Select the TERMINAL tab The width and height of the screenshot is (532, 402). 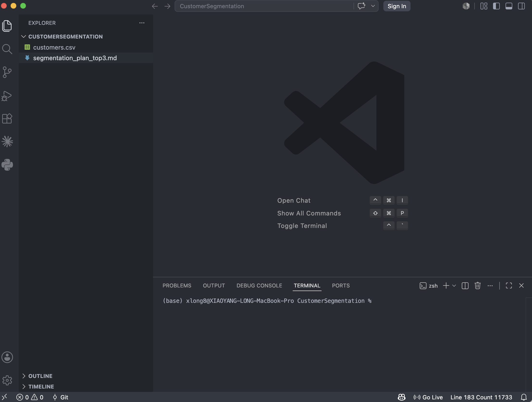(x=307, y=285)
